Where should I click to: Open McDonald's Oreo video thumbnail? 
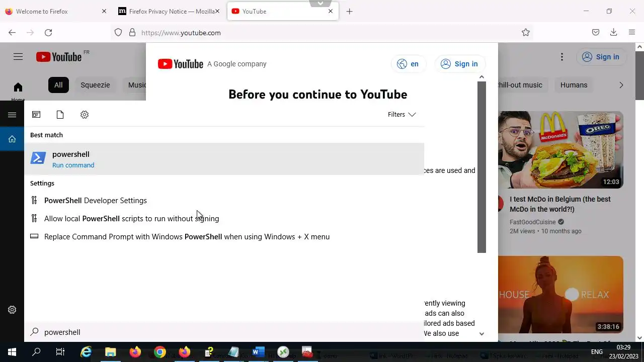coord(560,150)
